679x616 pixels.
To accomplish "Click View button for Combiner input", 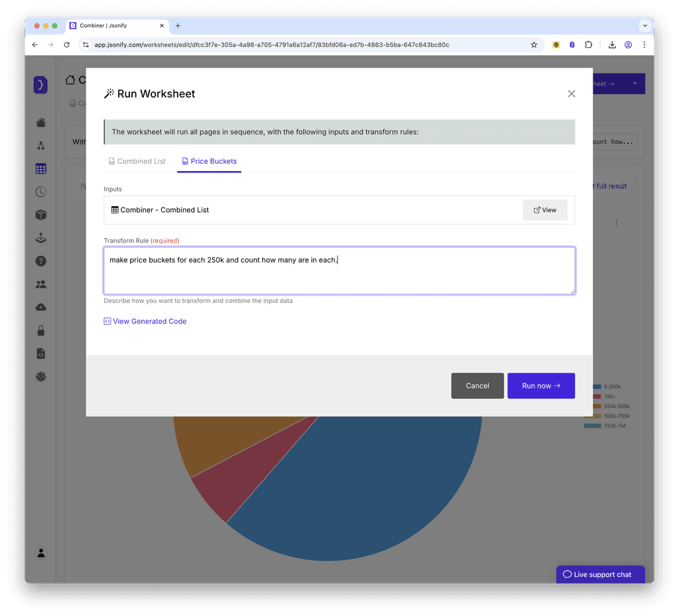I will [x=545, y=210].
